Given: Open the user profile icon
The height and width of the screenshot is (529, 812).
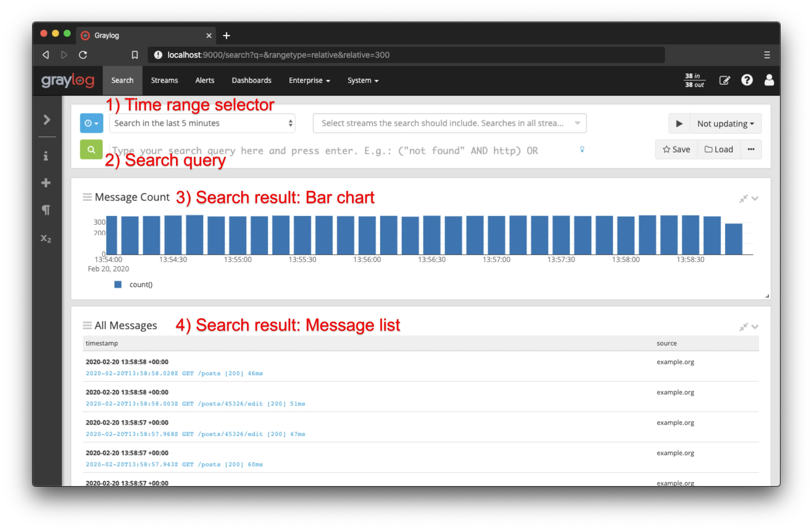Looking at the screenshot, I should [x=769, y=80].
